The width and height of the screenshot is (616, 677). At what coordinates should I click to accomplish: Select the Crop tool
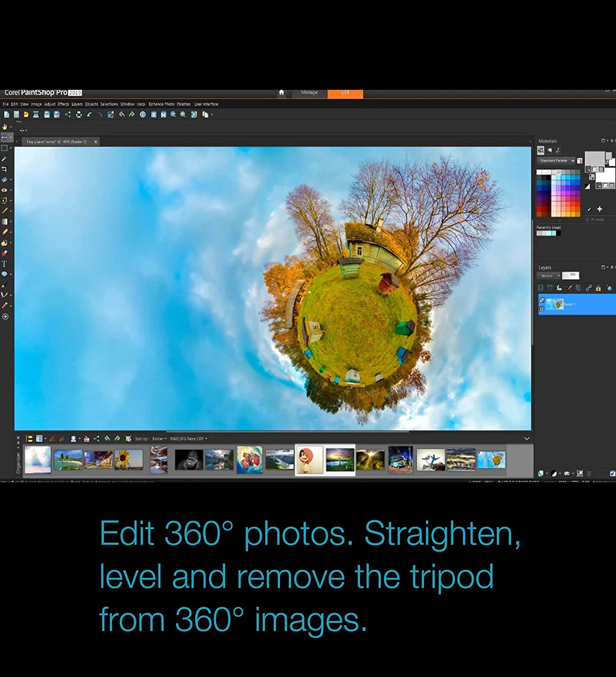pyautogui.click(x=5, y=169)
